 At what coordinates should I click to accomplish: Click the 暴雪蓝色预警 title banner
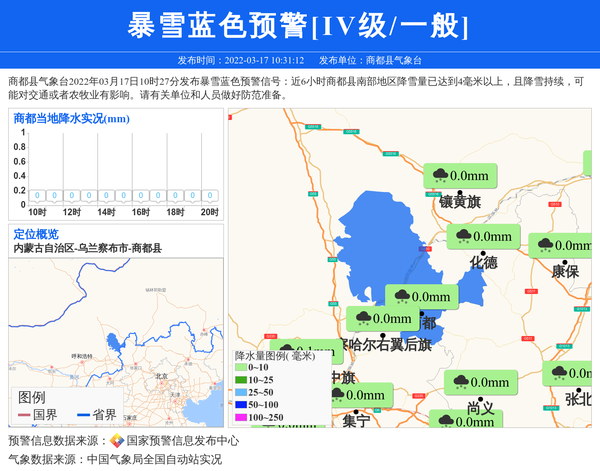coord(298,26)
